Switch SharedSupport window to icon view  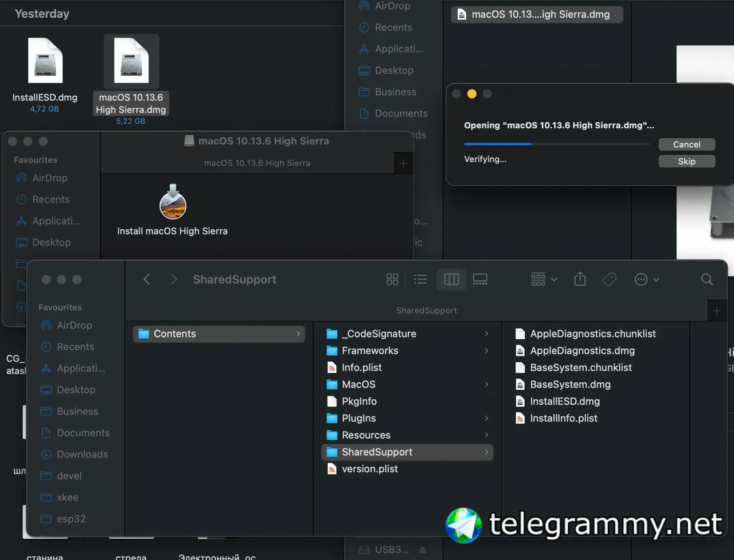392,279
